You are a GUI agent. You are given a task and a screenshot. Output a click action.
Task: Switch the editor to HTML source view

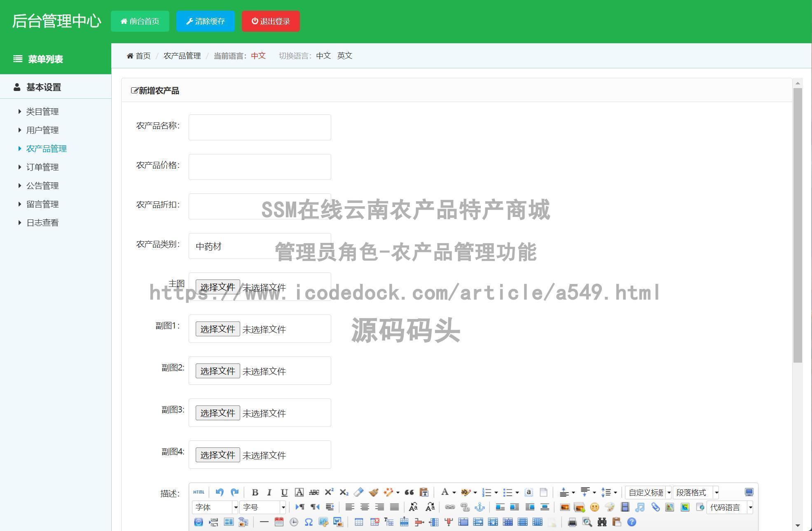[199, 492]
